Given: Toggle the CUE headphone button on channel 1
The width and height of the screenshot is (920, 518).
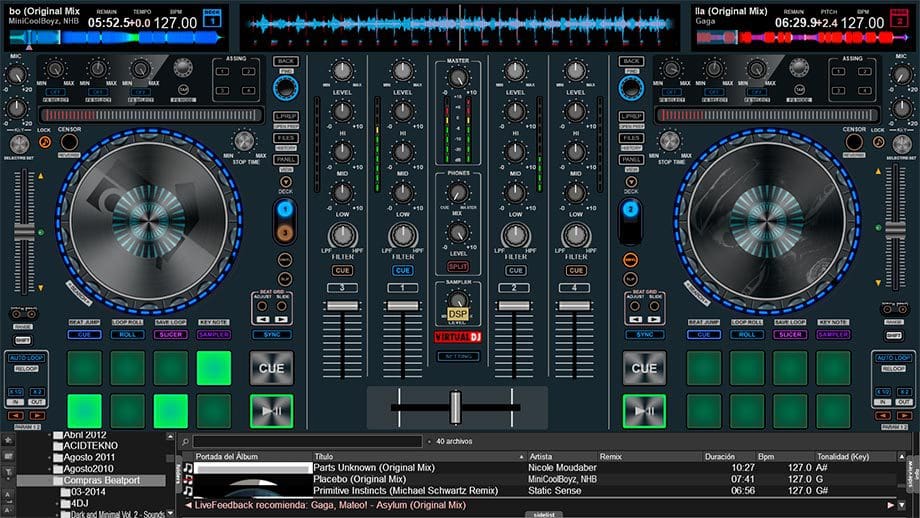Looking at the screenshot, I should click(402, 270).
